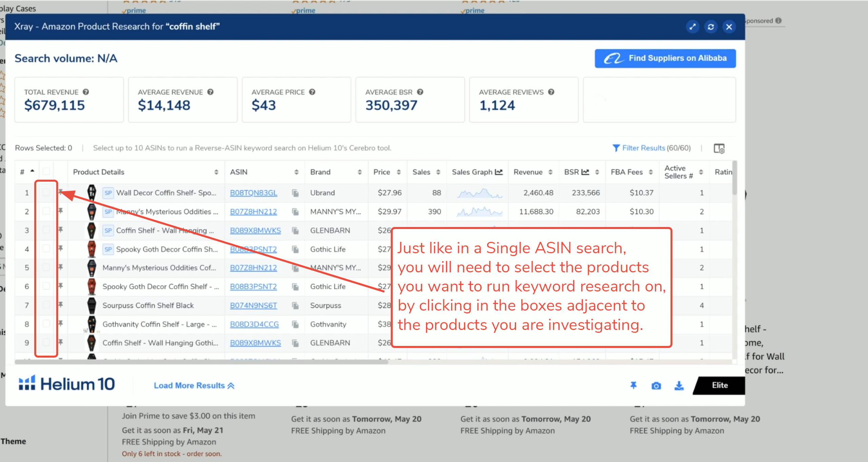Copy ASIN B08TQN83GL with copy icon
This screenshot has height=462, width=868.
pyautogui.click(x=295, y=193)
